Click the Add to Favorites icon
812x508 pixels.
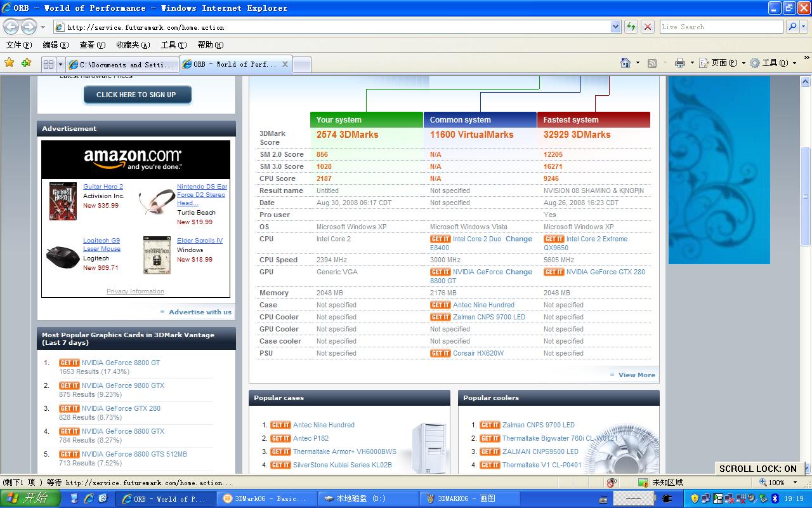coord(26,63)
